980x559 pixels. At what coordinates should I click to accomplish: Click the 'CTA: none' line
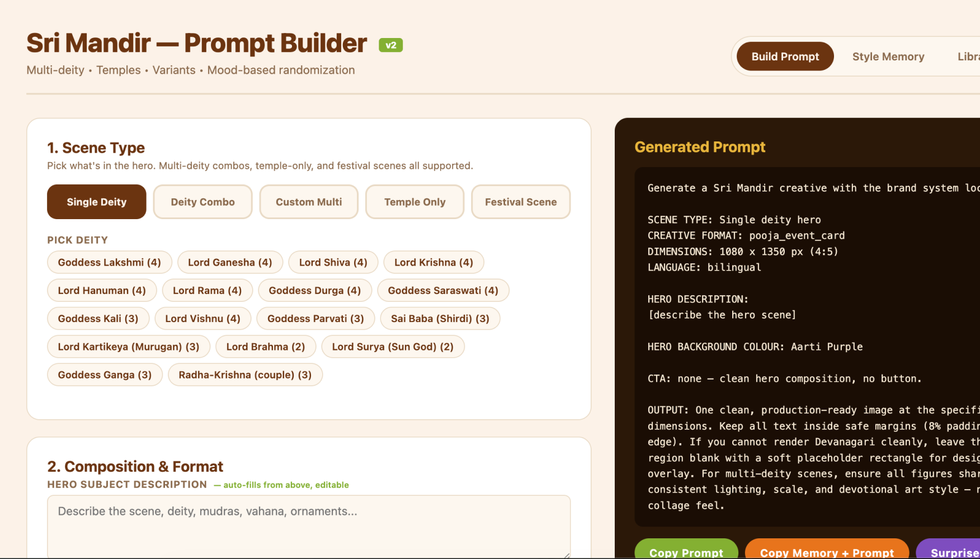(784, 378)
